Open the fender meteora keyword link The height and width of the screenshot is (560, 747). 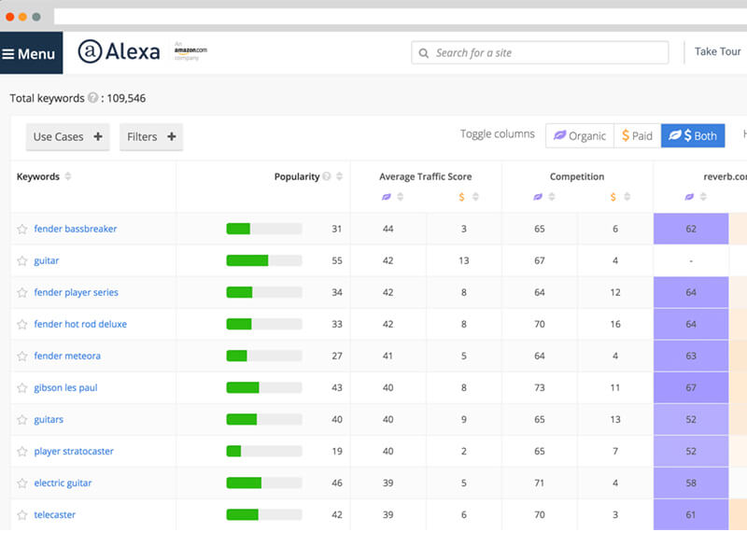coord(67,356)
